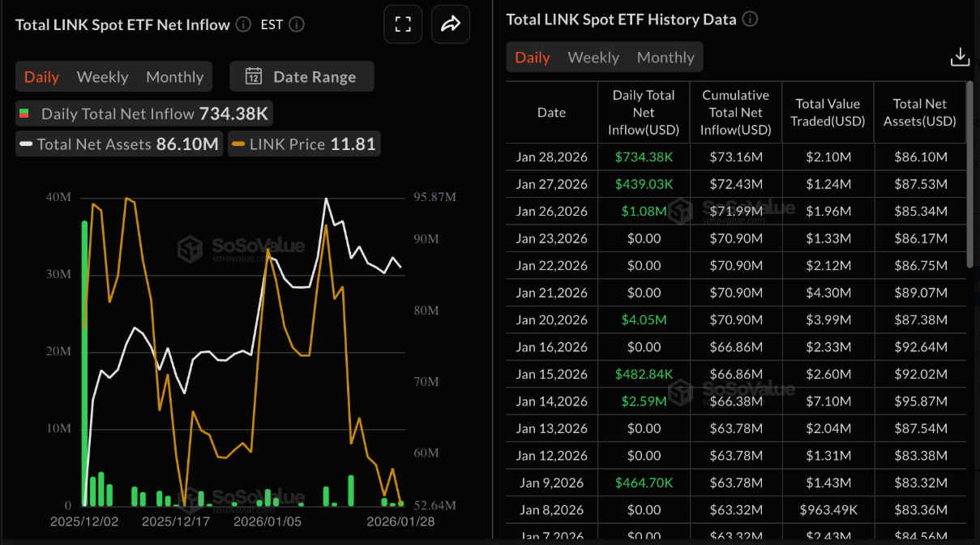Hide the LINK Price line series
Image resolution: width=980 pixels, height=545 pixels.
(303, 144)
